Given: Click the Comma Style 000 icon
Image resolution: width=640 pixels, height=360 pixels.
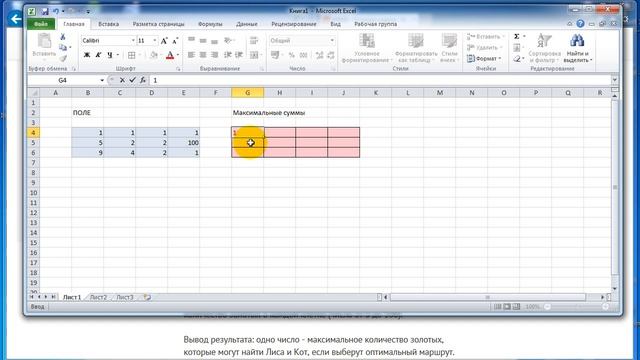Looking at the screenshot, I should pos(303,55).
